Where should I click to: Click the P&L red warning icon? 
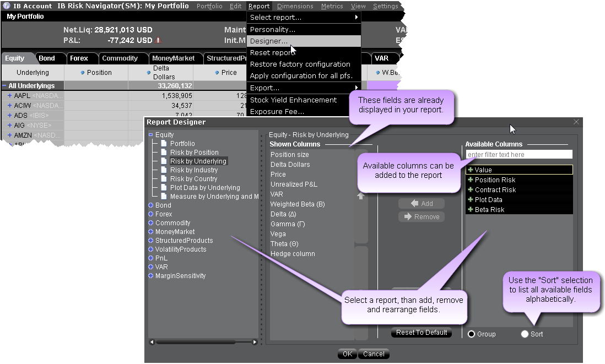(x=159, y=40)
